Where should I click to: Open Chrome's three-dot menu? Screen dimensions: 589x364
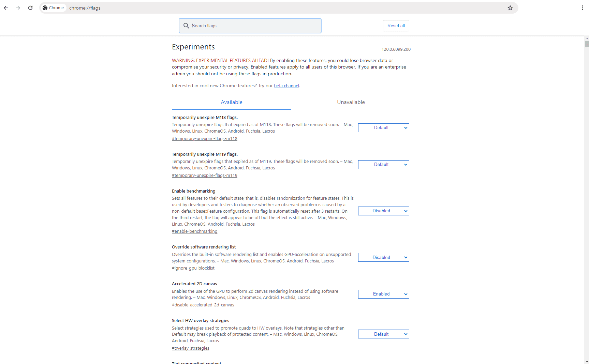pos(583,8)
